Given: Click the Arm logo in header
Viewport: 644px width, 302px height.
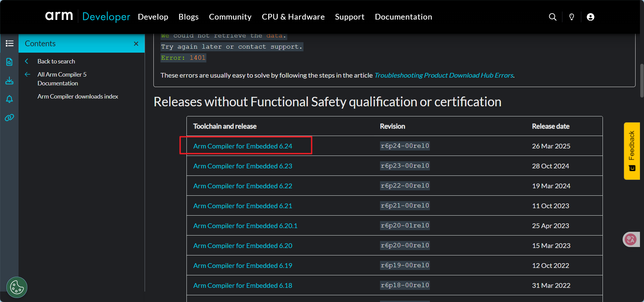Looking at the screenshot, I should pyautogui.click(x=59, y=16).
